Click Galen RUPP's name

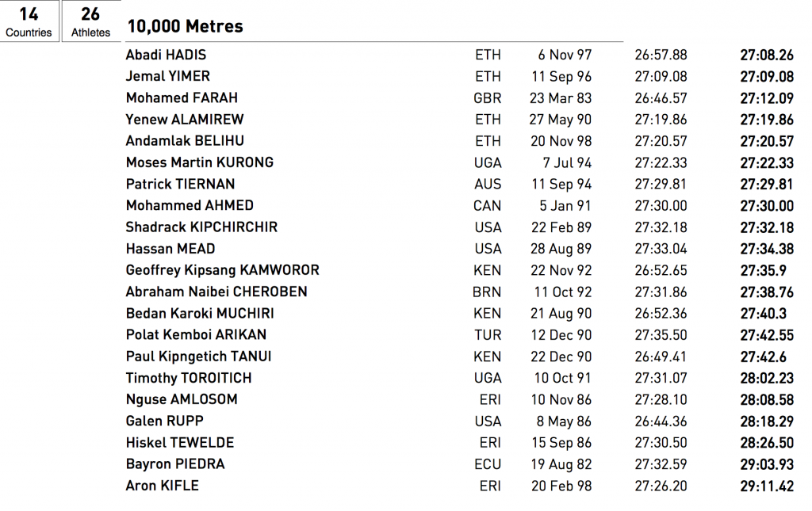pos(165,421)
